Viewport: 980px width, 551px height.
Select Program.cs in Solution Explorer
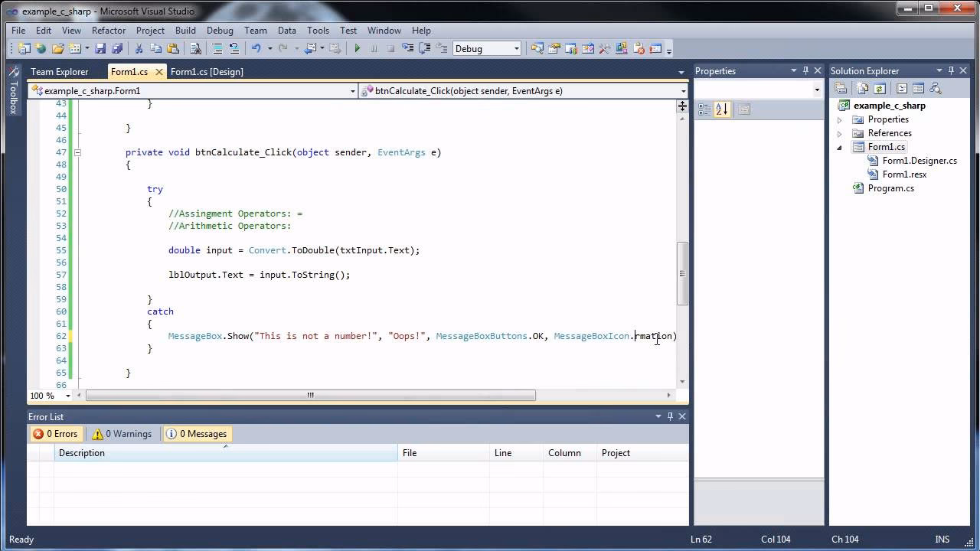tap(890, 188)
